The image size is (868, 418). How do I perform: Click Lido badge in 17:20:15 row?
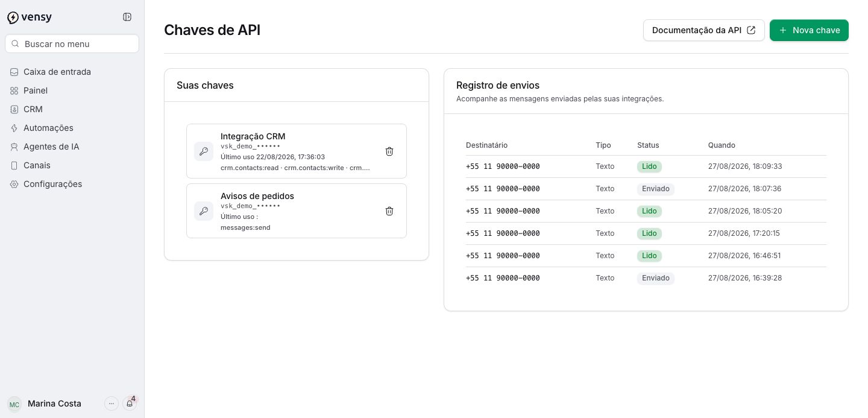pos(649,233)
